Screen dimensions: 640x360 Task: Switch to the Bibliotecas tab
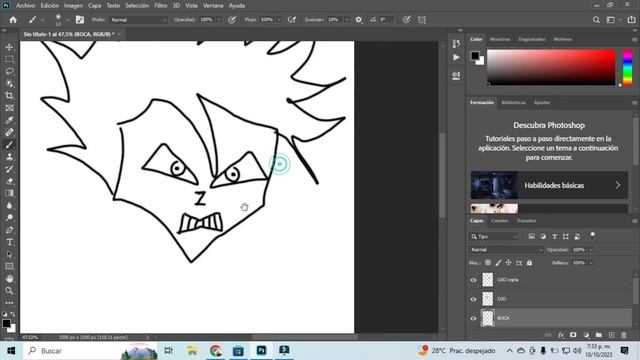coord(513,102)
